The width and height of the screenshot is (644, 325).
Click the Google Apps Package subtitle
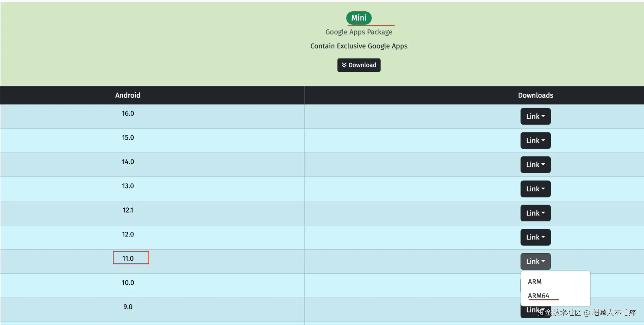[358, 32]
